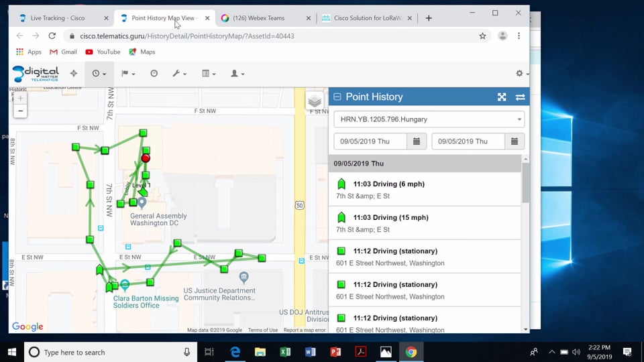The image size is (644, 362).
Task: Click the US Justice Department map pin
Action: tap(244, 278)
